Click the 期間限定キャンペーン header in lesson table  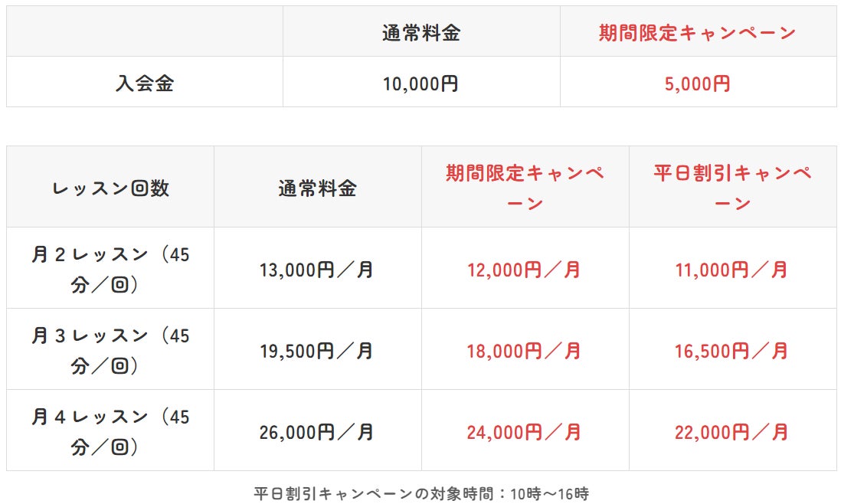(525, 188)
